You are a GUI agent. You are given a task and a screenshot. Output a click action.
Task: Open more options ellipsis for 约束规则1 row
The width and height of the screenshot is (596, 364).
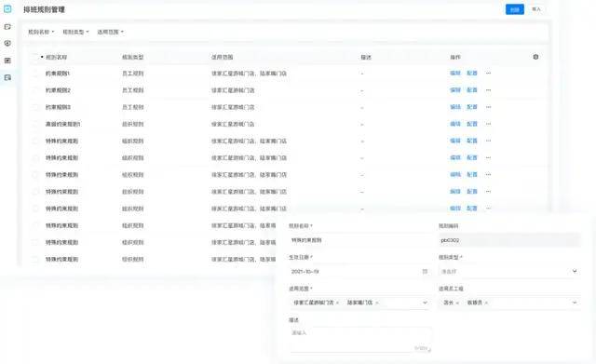tap(488, 74)
